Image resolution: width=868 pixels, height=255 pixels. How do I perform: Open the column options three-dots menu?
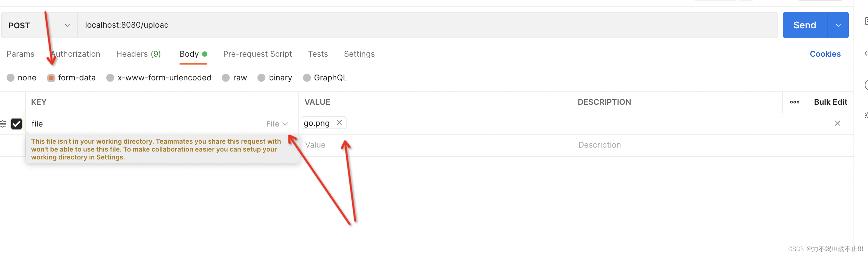point(794,102)
